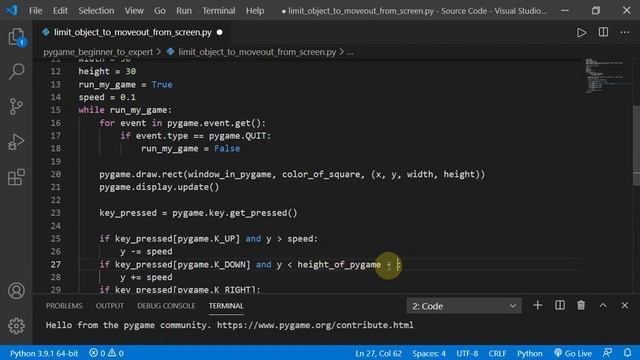
Task: Open the Search view in activity bar
Action: (16, 71)
